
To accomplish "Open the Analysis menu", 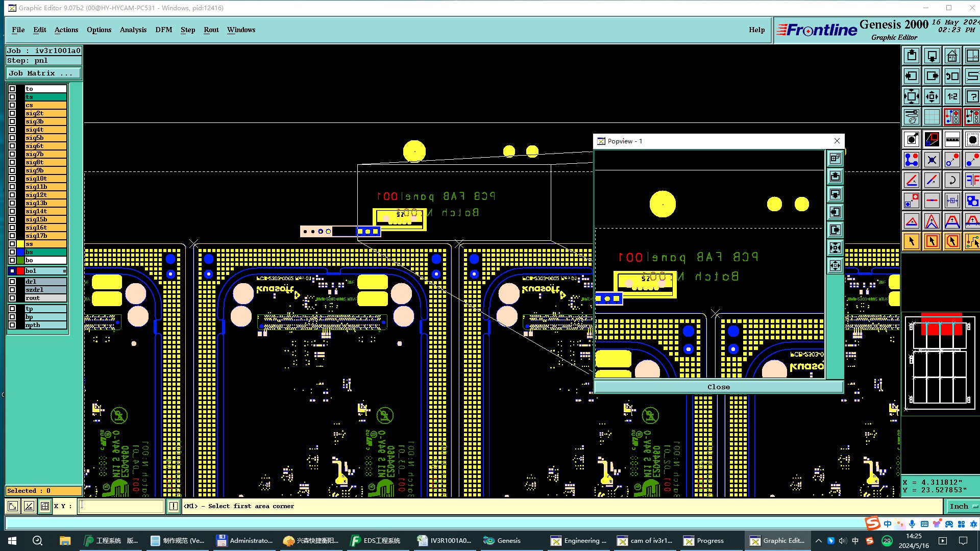I will coord(133,30).
